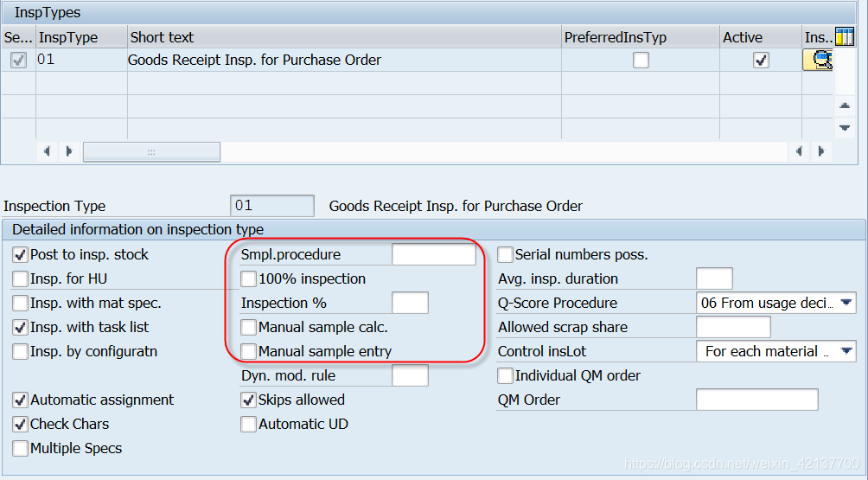
Task: Tick PreferredInsTyp checkbox for row 01
Action: [x=641, y=60]
